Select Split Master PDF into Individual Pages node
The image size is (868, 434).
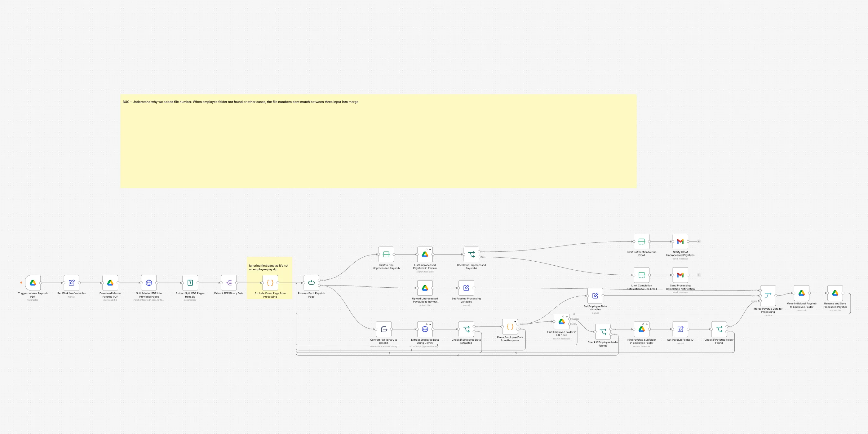[x=149, y=283]
